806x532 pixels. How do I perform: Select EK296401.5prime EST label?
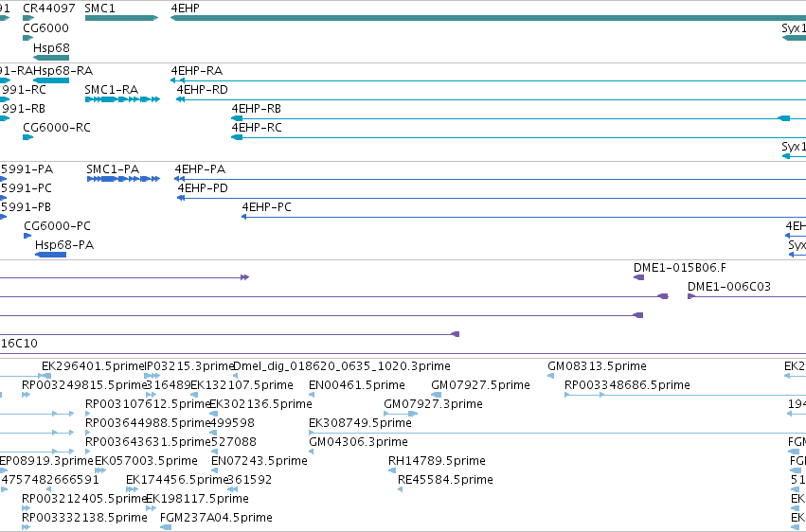pos(93,366)
